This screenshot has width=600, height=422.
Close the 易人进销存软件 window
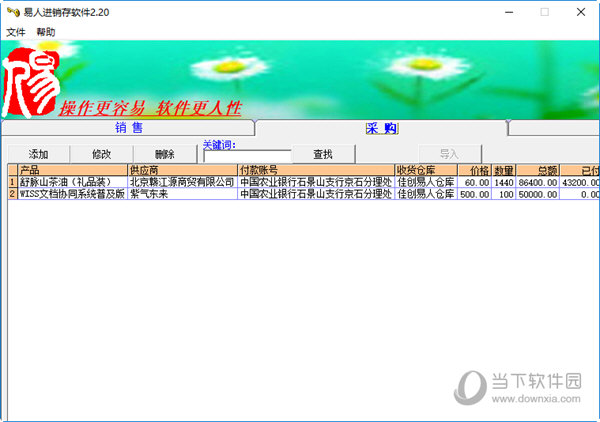tap(581, 12)
